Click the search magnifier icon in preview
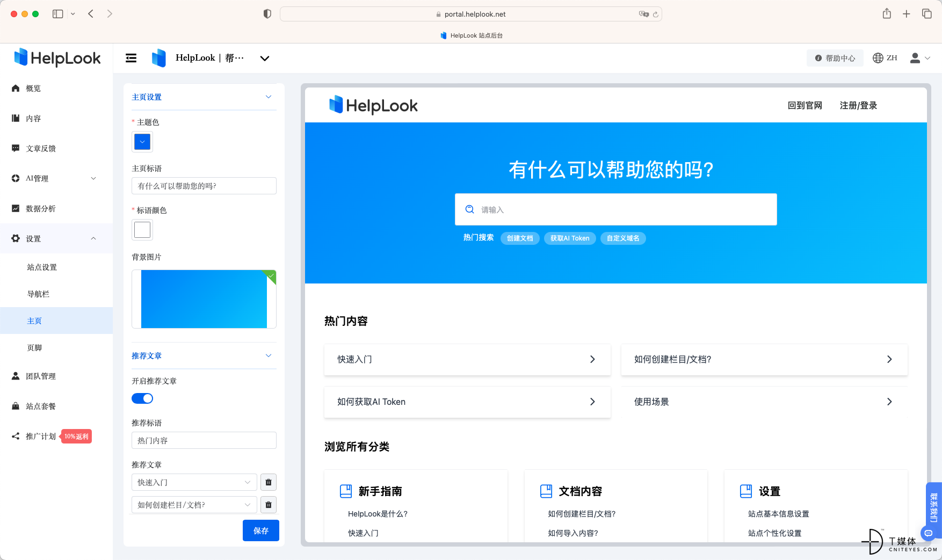Image resolution: width=942 pixels, height=560 pixels. (x=469, y=209)
